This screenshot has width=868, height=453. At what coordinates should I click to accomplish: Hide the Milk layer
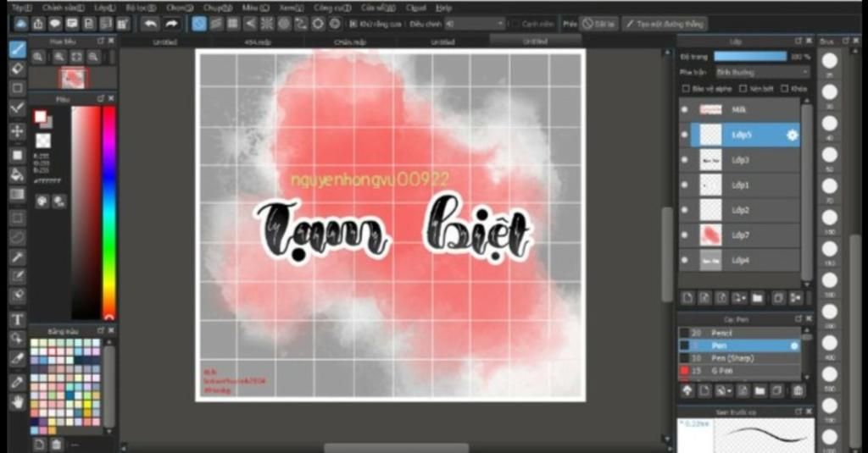coord(685,109)
